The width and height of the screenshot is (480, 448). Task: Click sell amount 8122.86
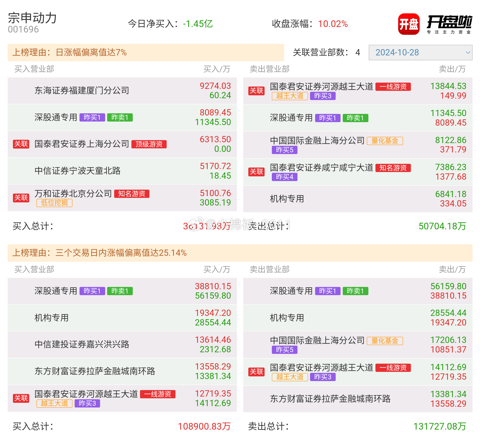coord(451,140)
